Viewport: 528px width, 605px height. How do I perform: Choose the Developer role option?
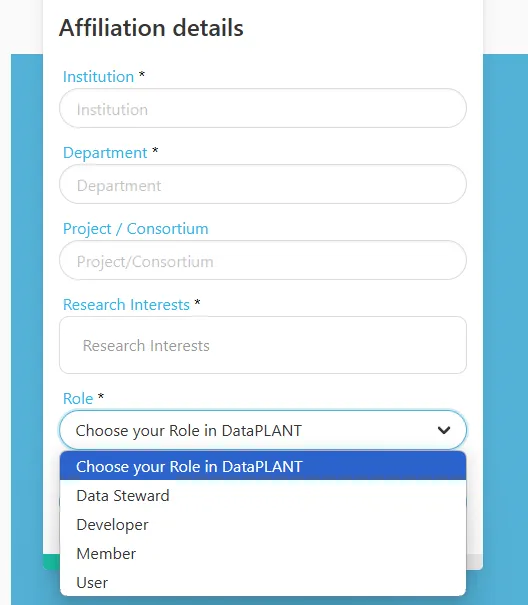263,525
